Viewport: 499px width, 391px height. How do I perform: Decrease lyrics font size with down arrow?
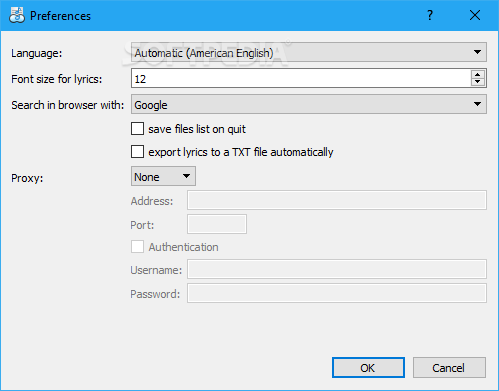(478, 82)
